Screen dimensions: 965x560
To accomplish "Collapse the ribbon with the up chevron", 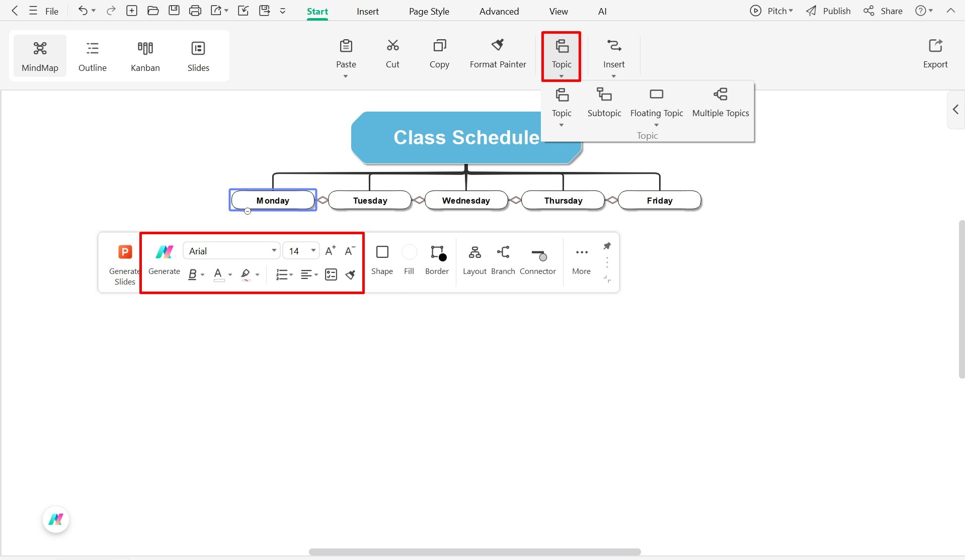I will (x=950, y=11).
